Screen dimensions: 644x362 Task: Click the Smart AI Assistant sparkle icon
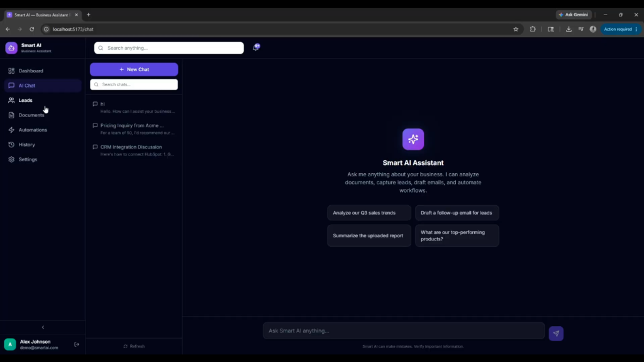click(x=413, y=139)
